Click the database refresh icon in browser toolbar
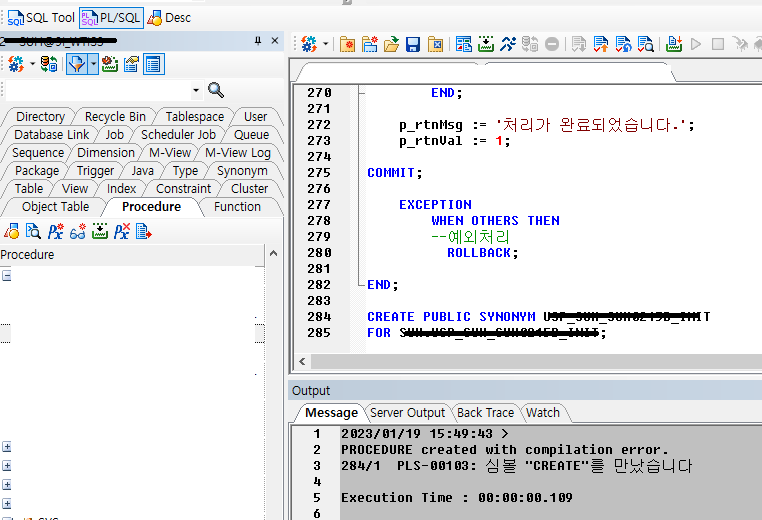Screen dimensions: 762x520 (x=48, y=64)
